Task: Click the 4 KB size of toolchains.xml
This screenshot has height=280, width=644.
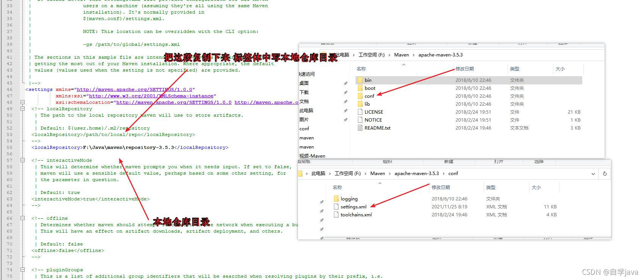Action: 552,214
